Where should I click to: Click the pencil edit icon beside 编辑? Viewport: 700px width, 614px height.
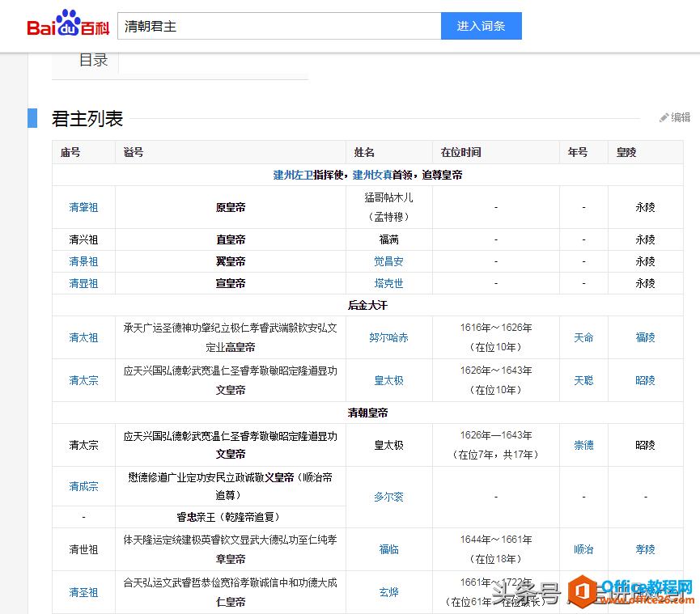pos(664,117)
